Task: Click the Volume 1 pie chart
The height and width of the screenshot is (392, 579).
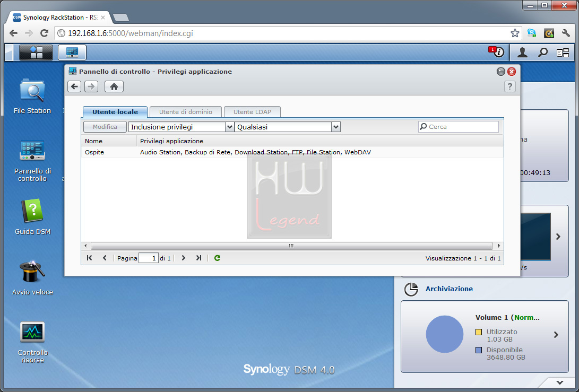Action: tap(445, 334)
